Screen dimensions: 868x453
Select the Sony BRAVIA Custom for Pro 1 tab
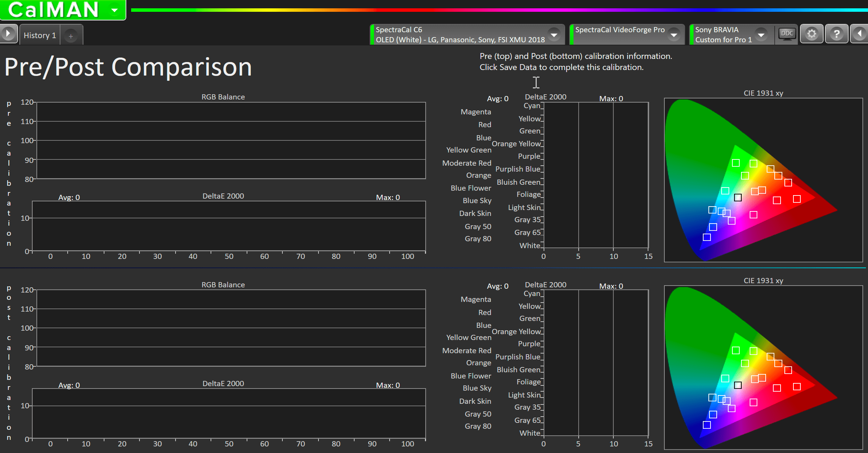coord(732,35)
